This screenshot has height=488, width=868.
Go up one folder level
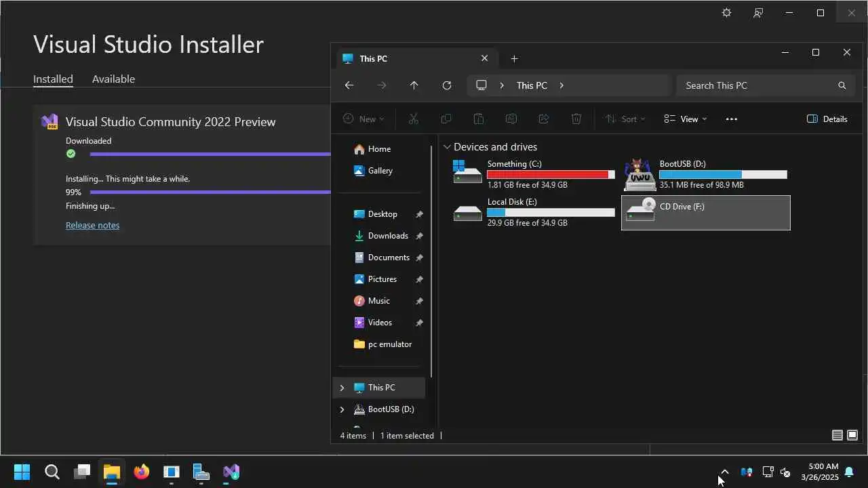click(x=414, y=85)
